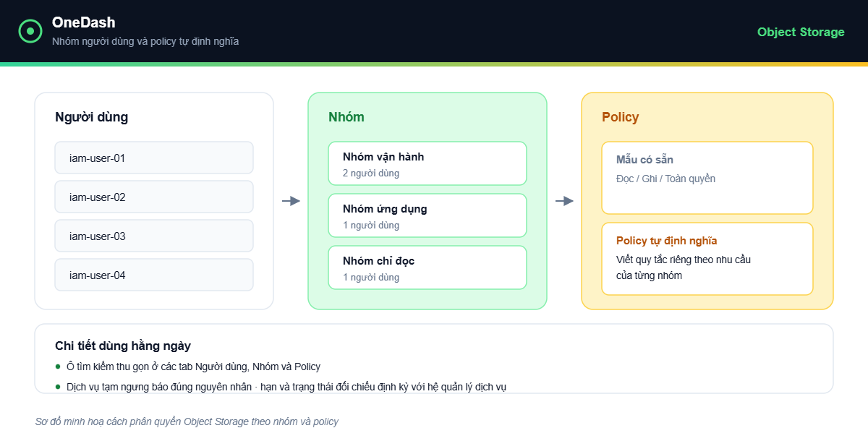Screen dimensions: 868x441
Task: Click 'Viết quy tắc riêng theo nhu cầu' description
Action: [684, 260]
